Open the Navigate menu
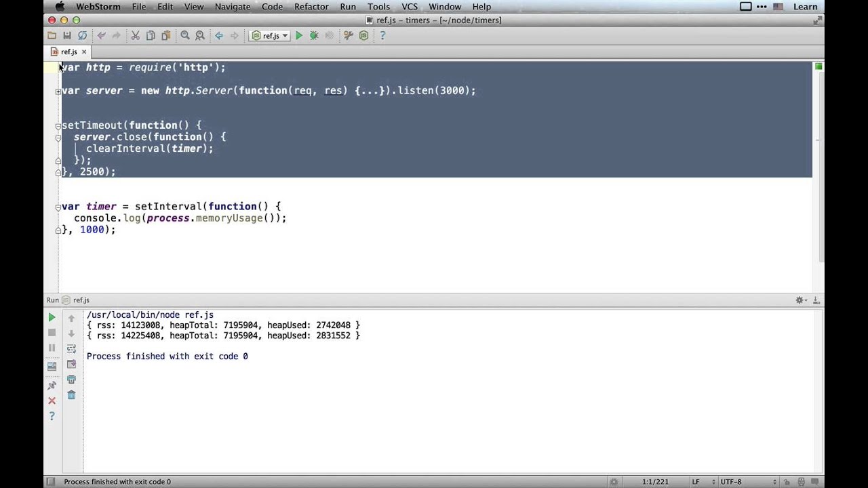This screenshot has height=488, width=868. tap(233, 7)
